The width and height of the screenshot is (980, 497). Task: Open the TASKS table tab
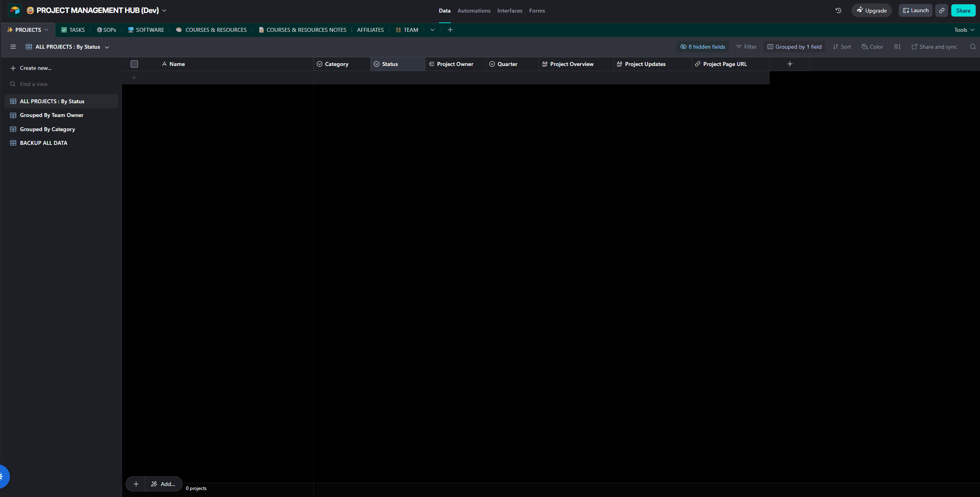(73, 30)
